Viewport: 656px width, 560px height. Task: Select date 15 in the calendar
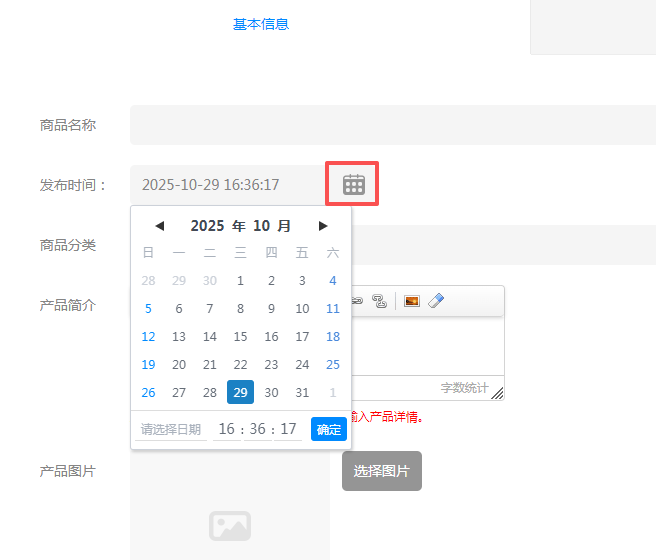240,337
